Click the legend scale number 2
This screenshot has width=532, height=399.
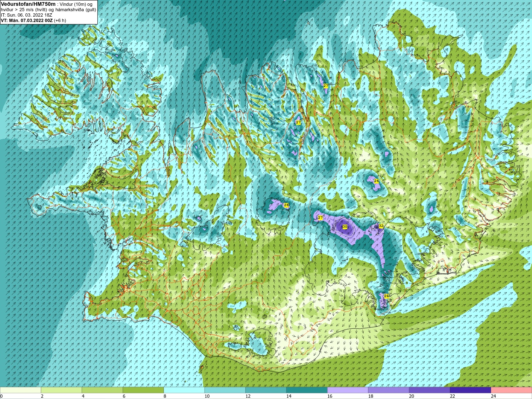[42, 396]
